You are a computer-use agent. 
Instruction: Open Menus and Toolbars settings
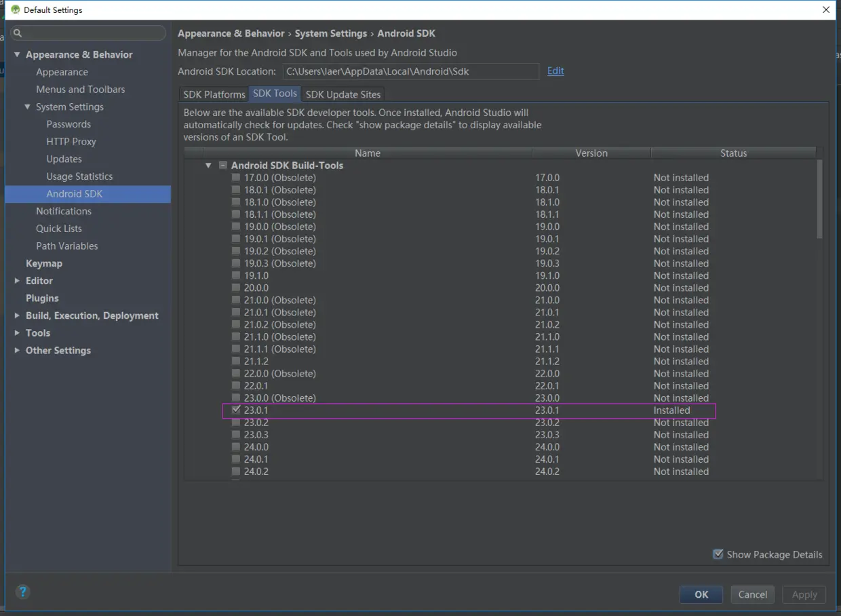80,89
